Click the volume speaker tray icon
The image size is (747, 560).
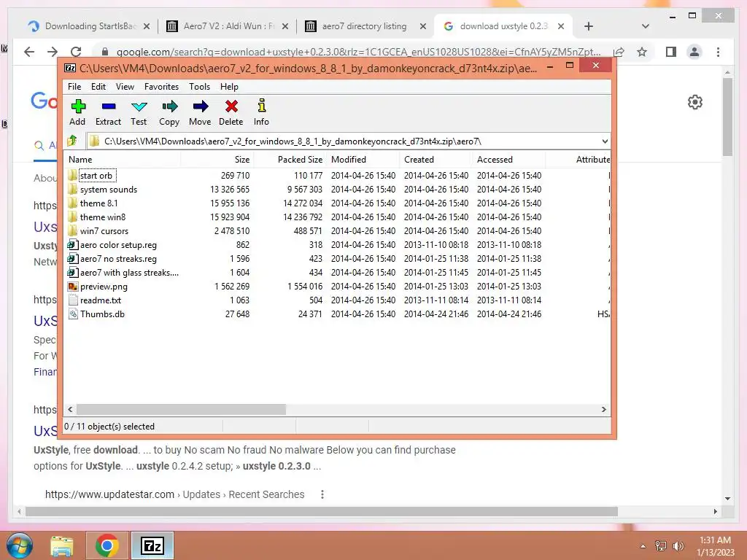[678, 545]
